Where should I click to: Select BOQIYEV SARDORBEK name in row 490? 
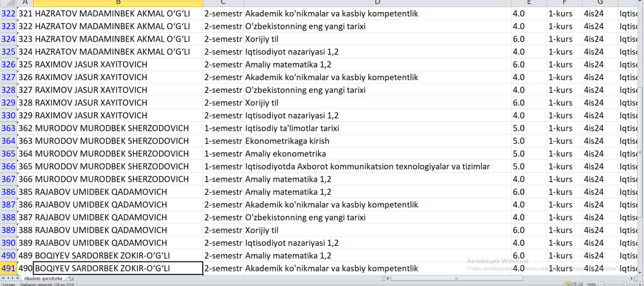pyautogui.click(x=118, y=255)
